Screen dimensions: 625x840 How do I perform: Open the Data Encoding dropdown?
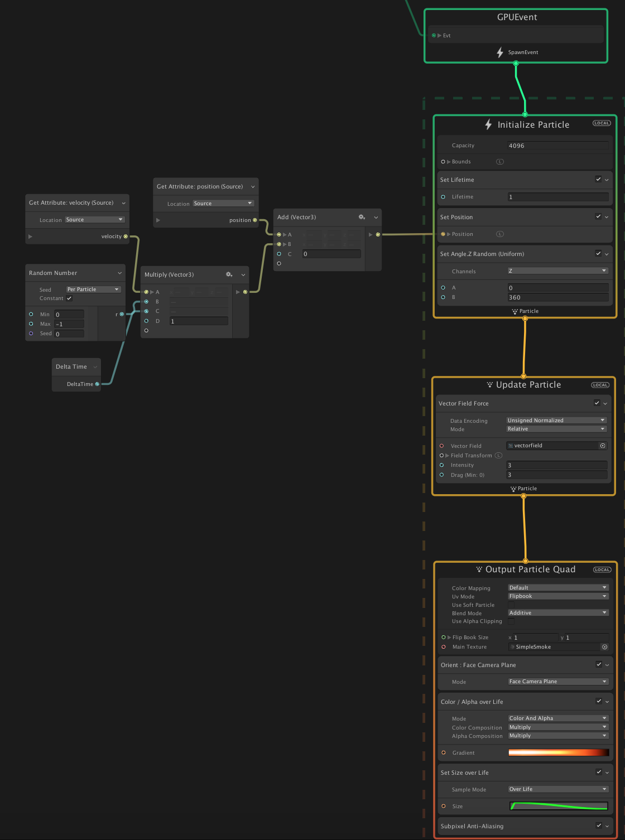pos(556,421)
